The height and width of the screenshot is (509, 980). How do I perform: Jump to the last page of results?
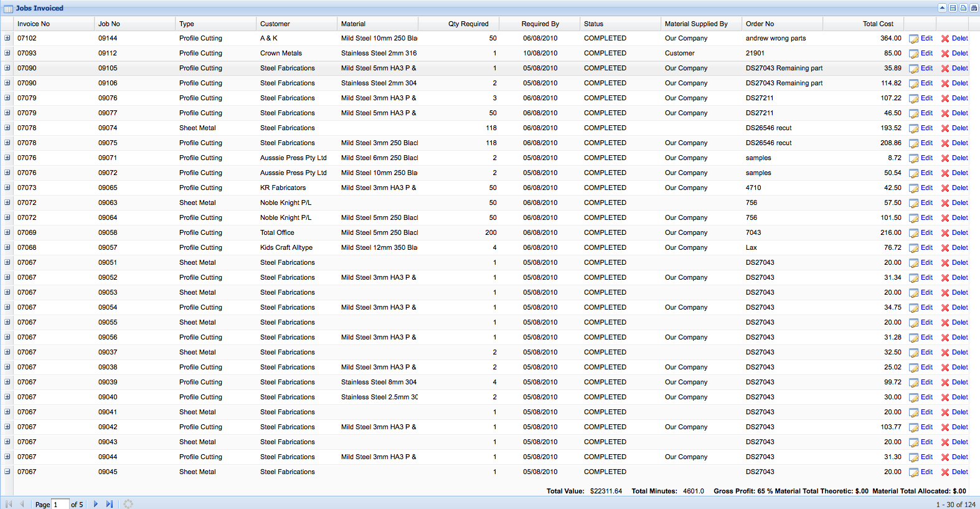pos(110,504)
